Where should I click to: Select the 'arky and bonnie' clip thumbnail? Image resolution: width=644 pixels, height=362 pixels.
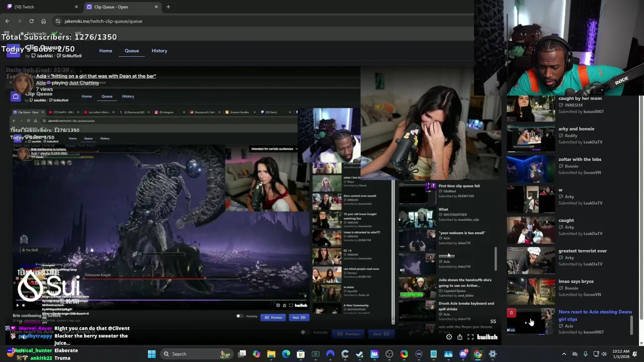point(530,138)
